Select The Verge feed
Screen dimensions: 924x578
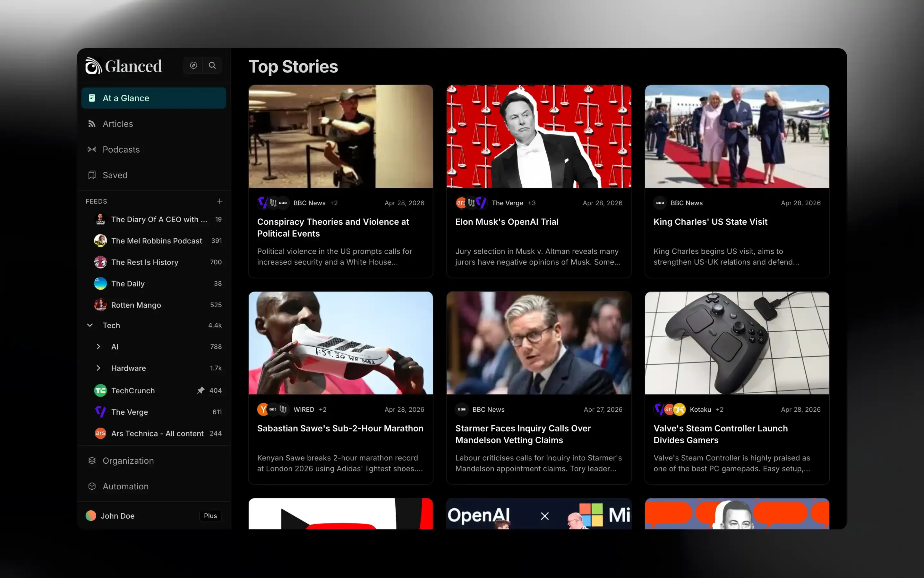153,412
